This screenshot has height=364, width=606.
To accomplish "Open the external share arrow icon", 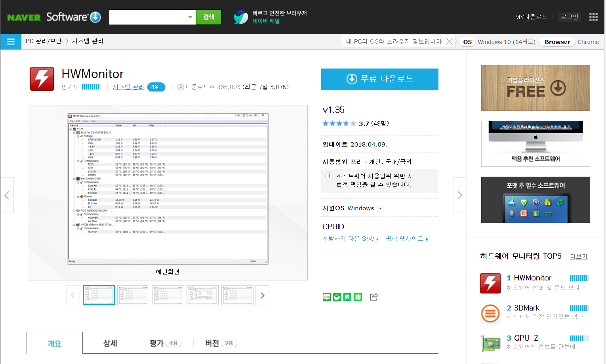I will point(374,297).
